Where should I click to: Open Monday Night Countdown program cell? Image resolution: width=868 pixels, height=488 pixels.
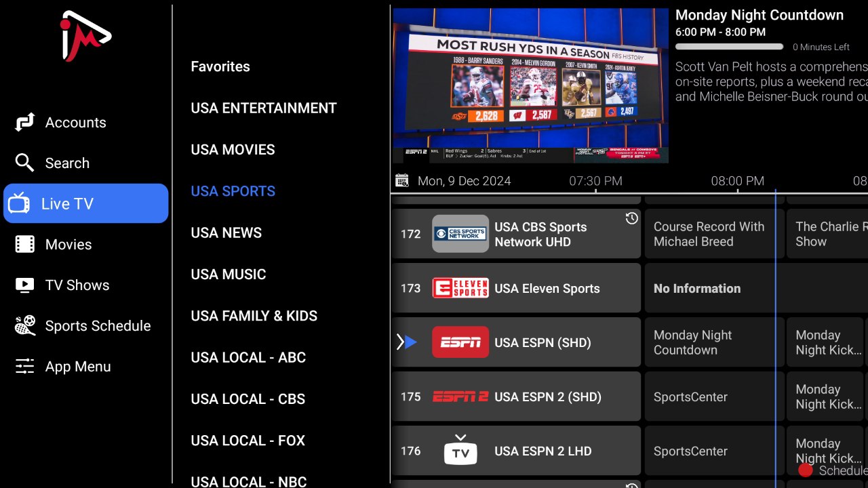714,342
